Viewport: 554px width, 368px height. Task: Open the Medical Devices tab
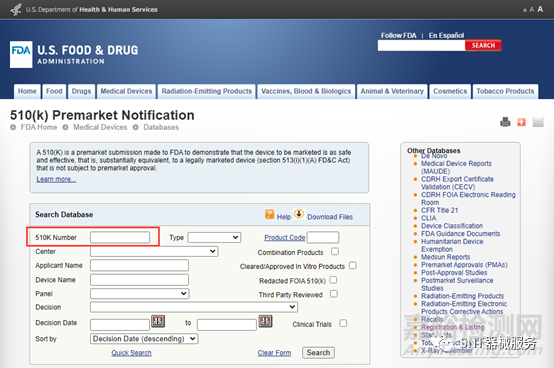pos(126,91)
